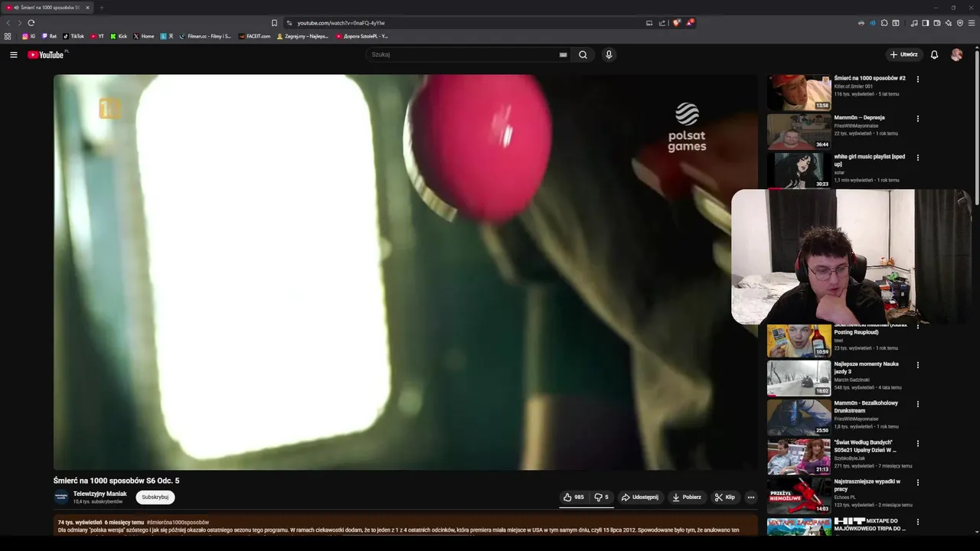The image size is (980, 551).
Task: Open Śmierć na 1000 sposobów #2 thumbnail
Action: [799, 93]
